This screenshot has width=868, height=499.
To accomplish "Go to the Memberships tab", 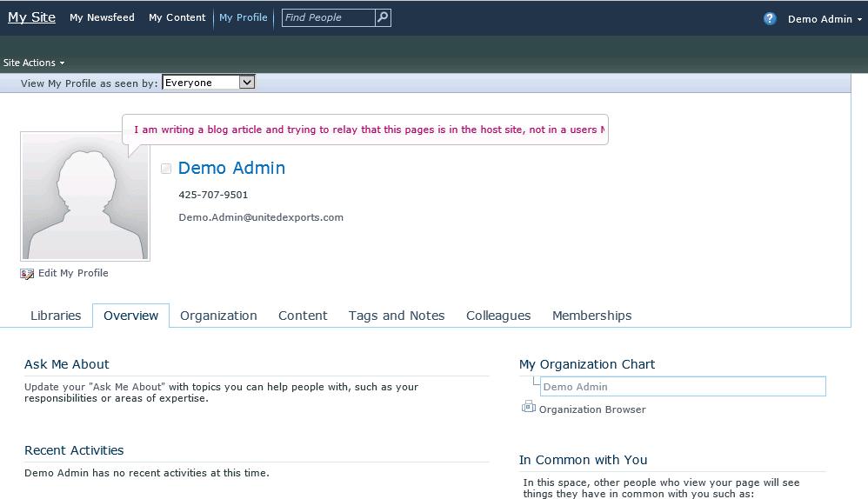I will (591, 316).
